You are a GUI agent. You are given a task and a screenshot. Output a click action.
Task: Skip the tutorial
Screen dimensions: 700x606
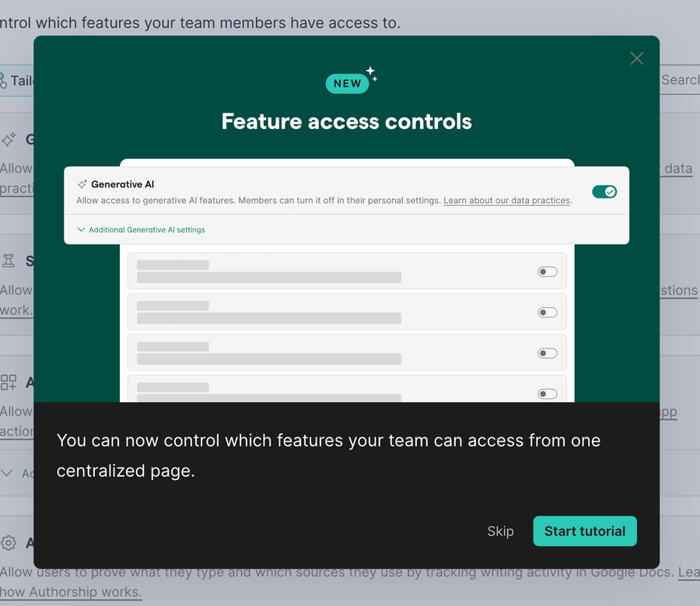coord(500,531)
